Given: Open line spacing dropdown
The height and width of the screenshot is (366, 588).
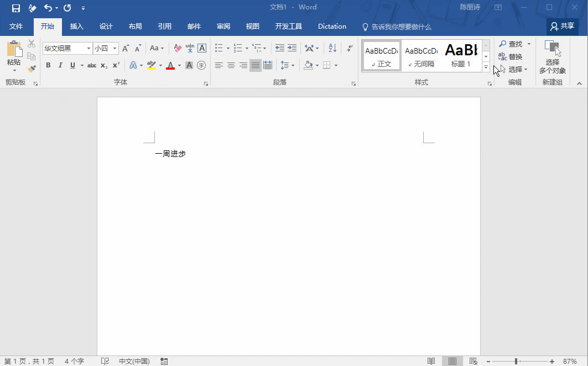Looking at the screenshot, I should (288, 65).
